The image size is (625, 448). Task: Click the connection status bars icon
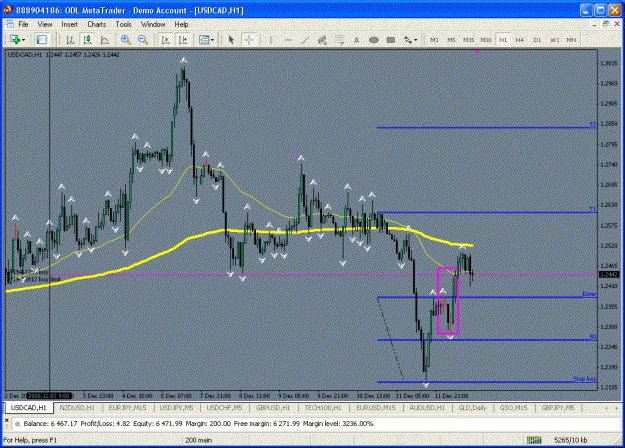pyautogui.click(x=534, y=440)
